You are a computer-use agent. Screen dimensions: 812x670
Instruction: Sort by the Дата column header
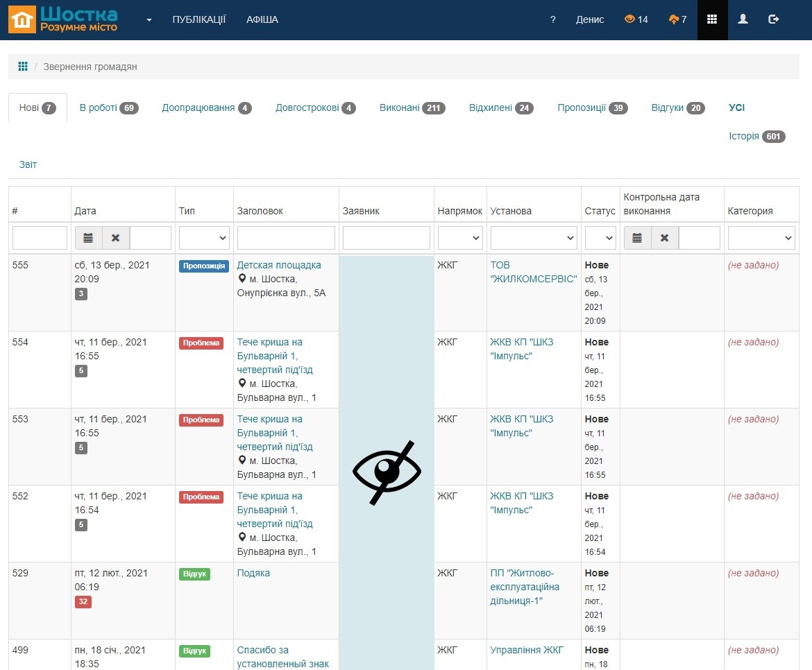pos(85,211)
